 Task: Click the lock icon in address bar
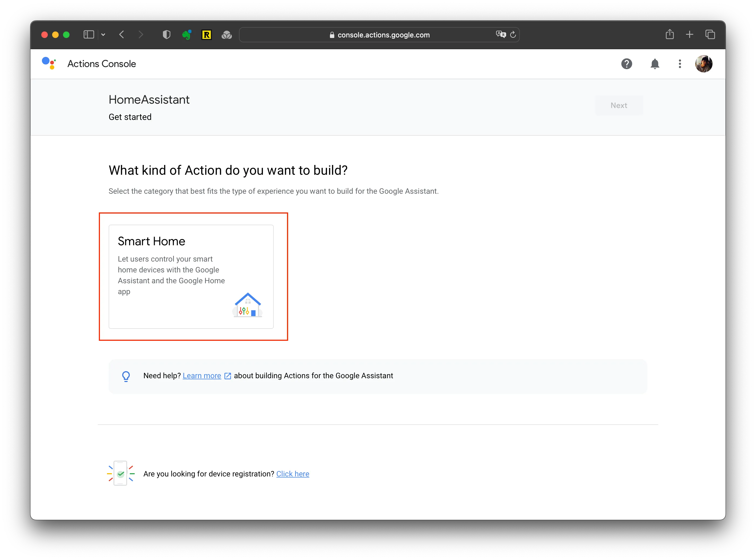[332, 35]
